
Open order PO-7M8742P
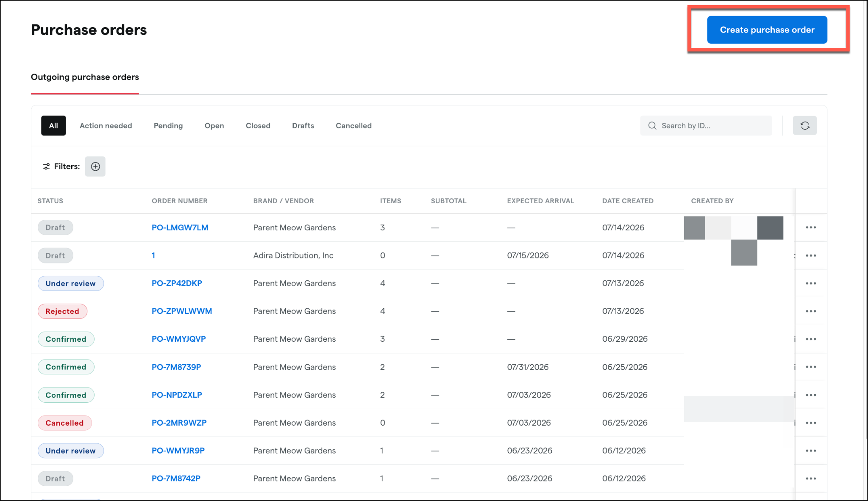click(x=176, y=479)
